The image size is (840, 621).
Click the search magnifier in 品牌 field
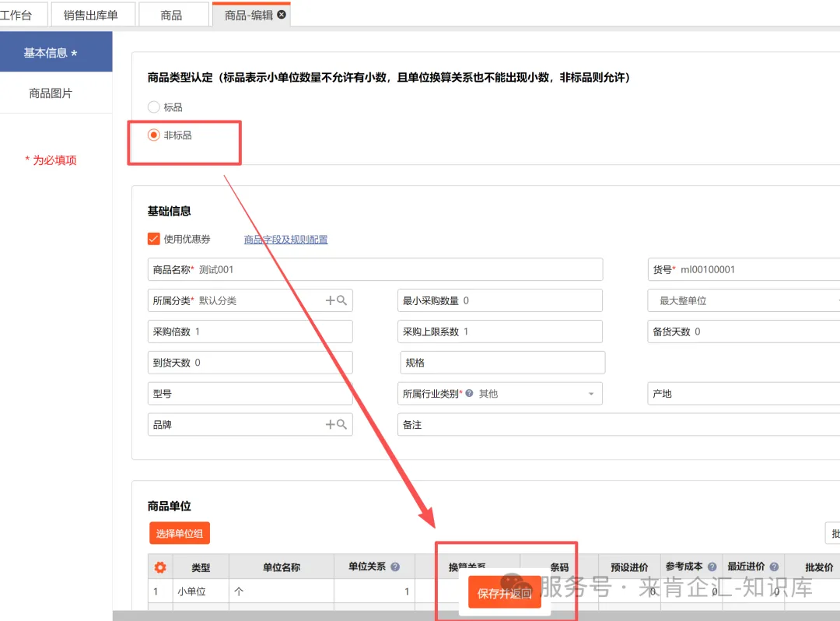(x=341, y=425)
